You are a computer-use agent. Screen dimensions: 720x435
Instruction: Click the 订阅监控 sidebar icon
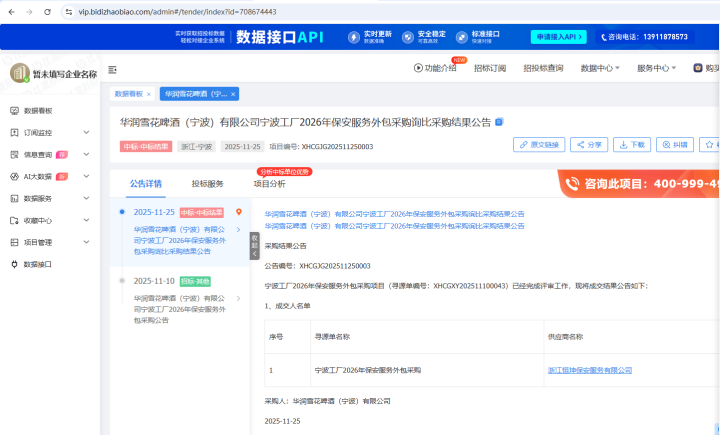tap(14, 133)
